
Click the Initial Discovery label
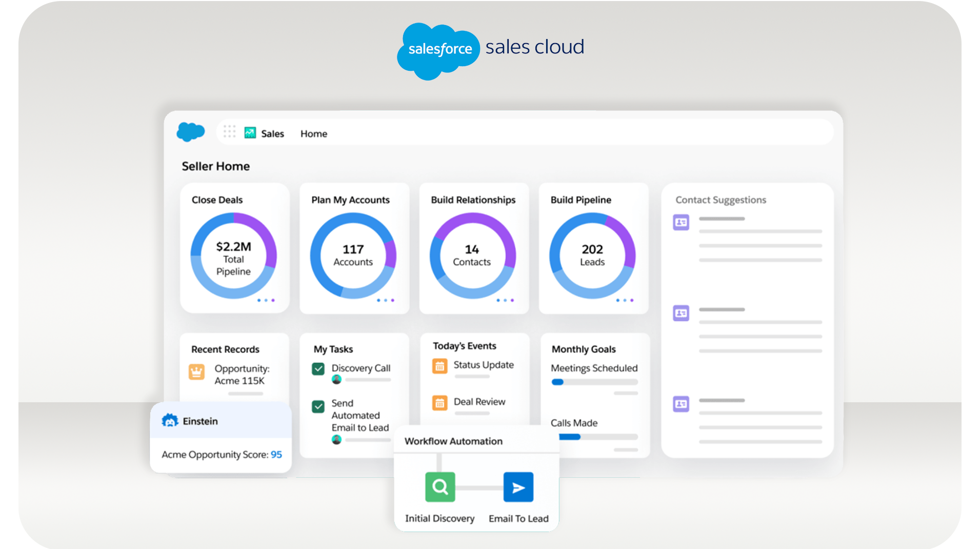point(440,519)
